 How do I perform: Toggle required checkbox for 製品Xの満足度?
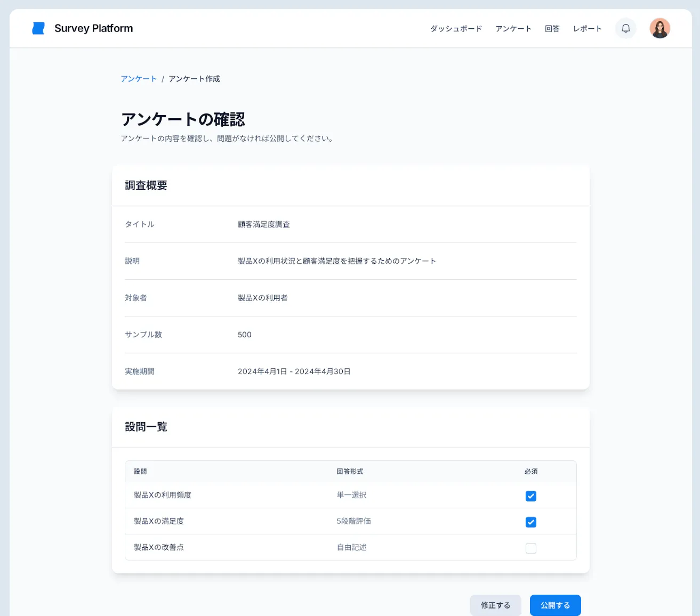[x=530, y=522]
